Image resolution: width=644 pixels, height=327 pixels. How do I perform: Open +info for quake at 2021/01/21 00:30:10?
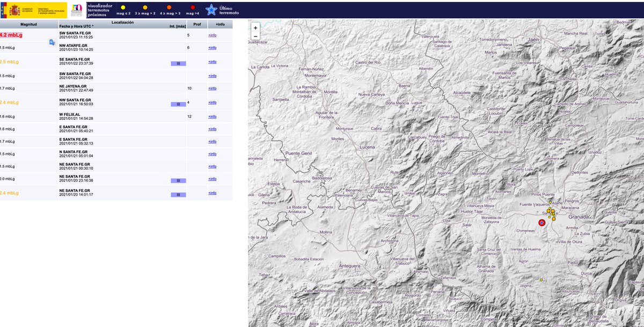(x=213, y=166)
